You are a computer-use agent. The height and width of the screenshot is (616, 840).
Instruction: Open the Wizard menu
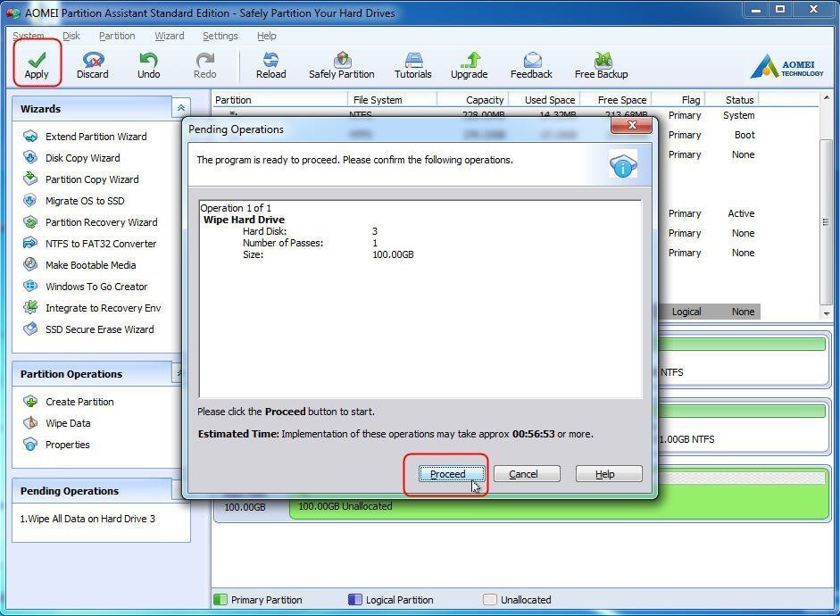170,36
